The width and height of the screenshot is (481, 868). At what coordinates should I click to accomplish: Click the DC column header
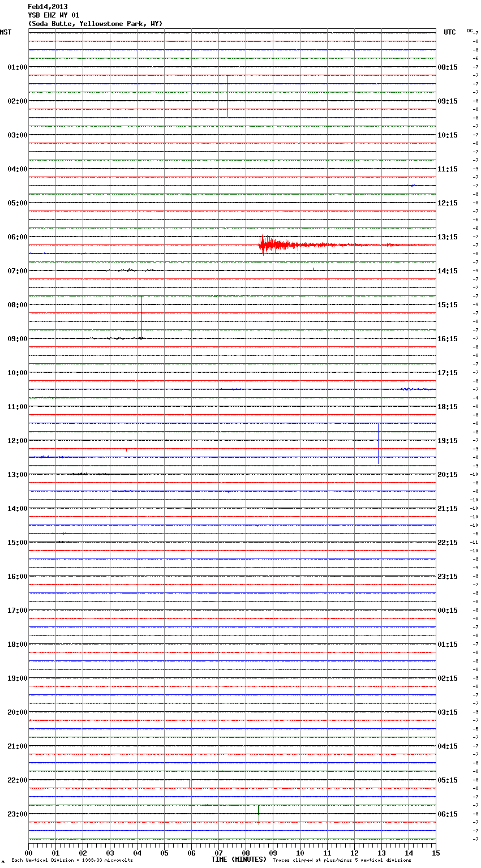tap(470, 31)
